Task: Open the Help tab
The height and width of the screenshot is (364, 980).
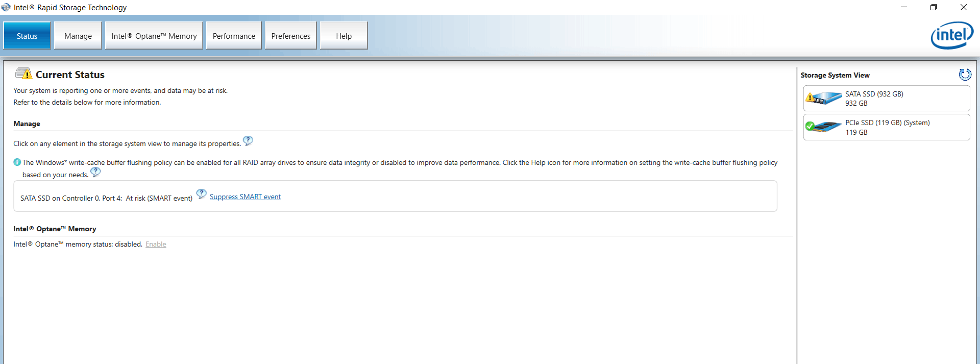Action: pos(344,36)
